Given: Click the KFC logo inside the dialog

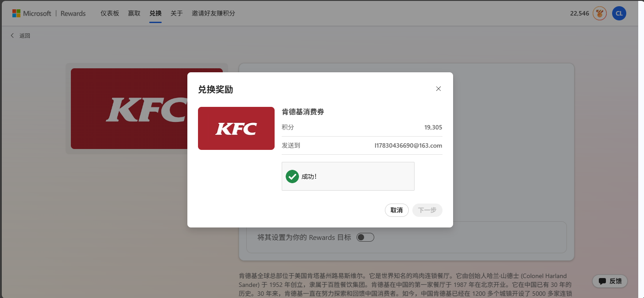Looking at the screenshot, I should 236,128.
